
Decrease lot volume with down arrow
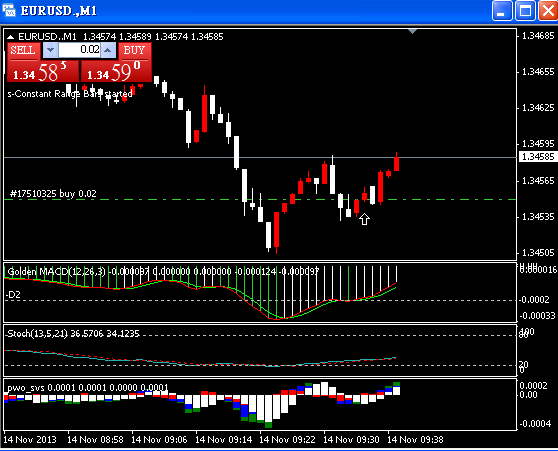[x=51, y=50]
